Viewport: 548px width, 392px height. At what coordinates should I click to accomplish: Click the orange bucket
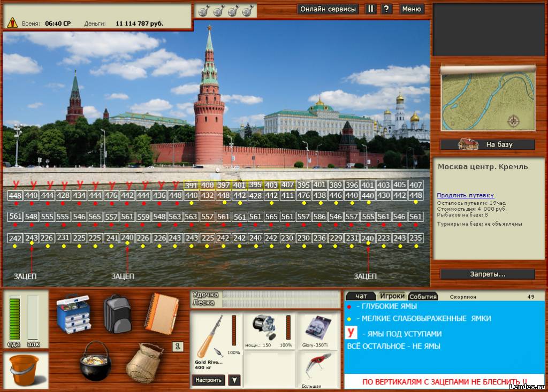(25, 370)
